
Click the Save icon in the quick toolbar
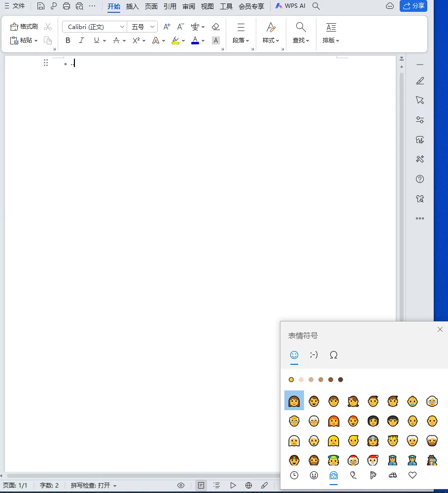[40, 6]
